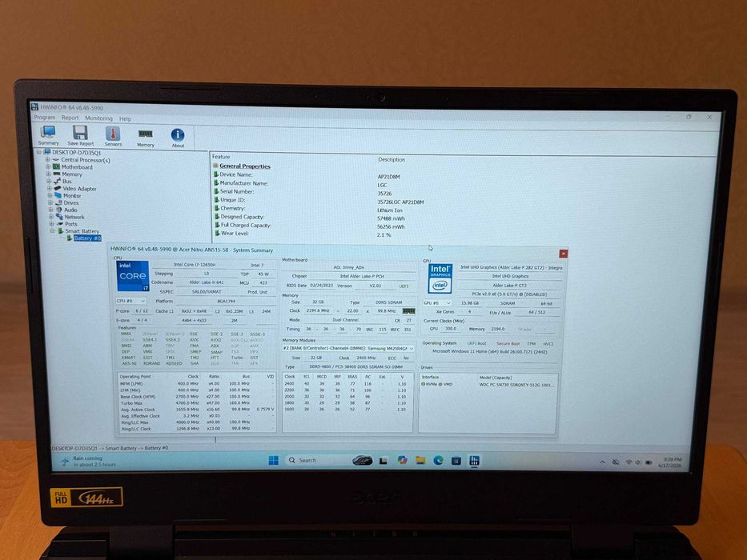Open the About info icon
The height and width of the screenshot is (560, 747).
pos(178,138)
